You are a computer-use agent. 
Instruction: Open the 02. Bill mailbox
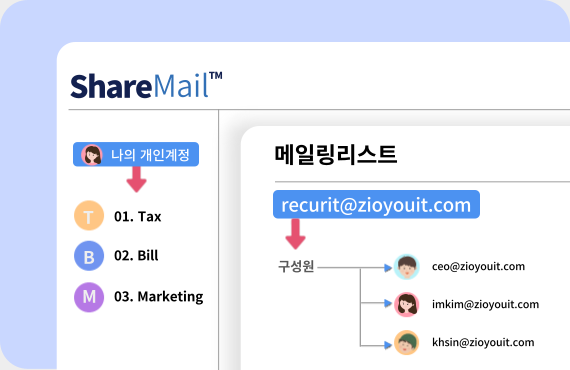(x=136, y=256)
